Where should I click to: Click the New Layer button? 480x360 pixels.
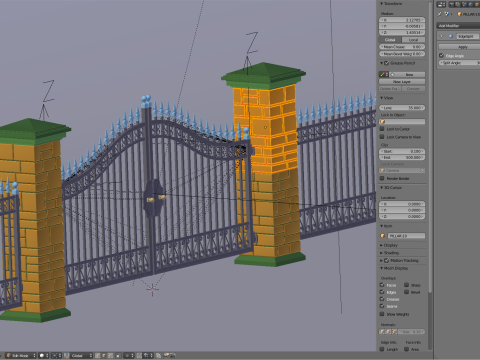click(x=402, y=82)
